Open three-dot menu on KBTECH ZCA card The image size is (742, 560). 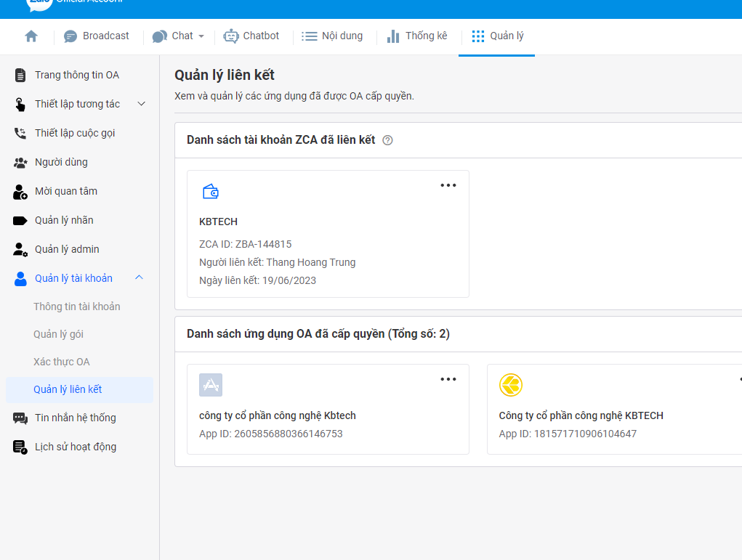(x=448, y=185)
